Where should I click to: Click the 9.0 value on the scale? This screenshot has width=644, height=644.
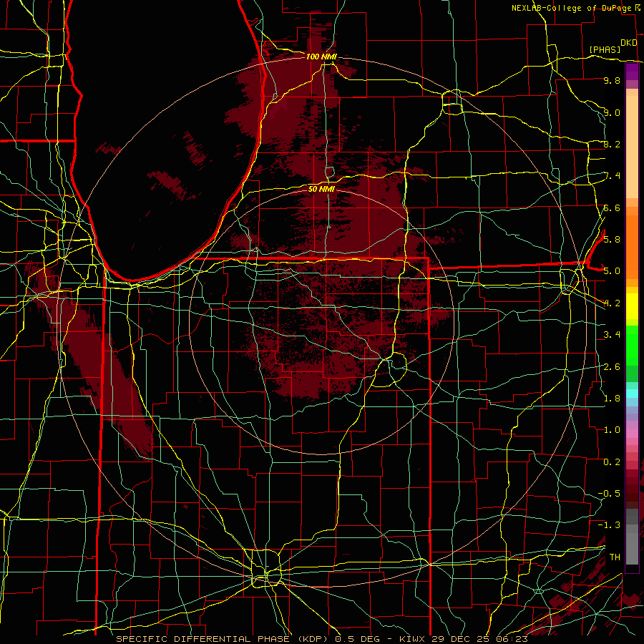coord(612,112)
